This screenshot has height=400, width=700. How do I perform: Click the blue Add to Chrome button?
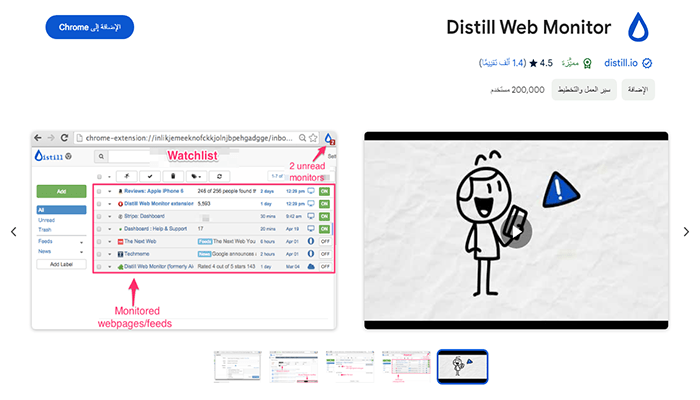point(90,27)
